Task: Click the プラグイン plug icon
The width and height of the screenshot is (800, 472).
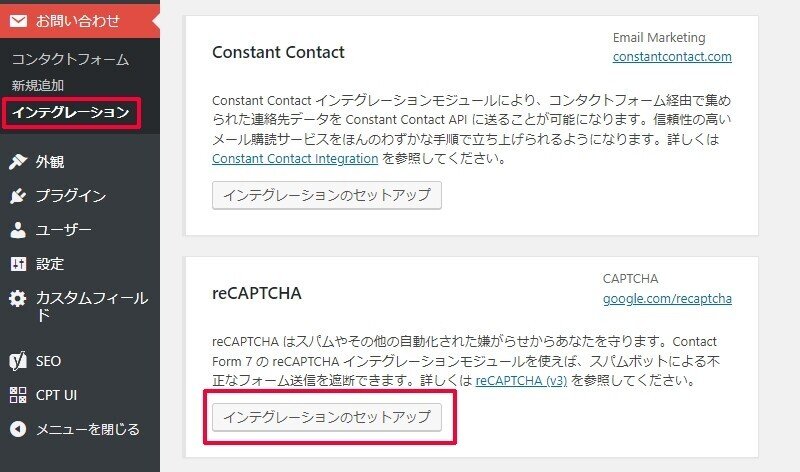Action: [x=18, y=196]
